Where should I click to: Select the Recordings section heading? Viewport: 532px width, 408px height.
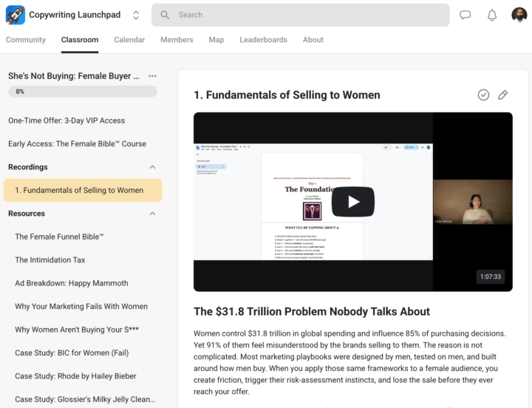click(x=28, y=167)
